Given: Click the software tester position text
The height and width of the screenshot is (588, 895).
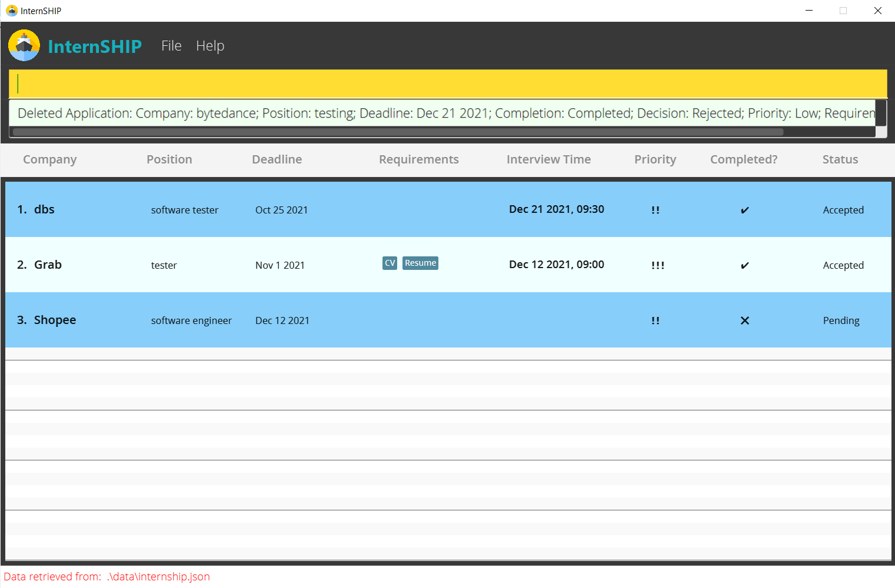Looking at the screenshot, I should (x=185, y=210).
